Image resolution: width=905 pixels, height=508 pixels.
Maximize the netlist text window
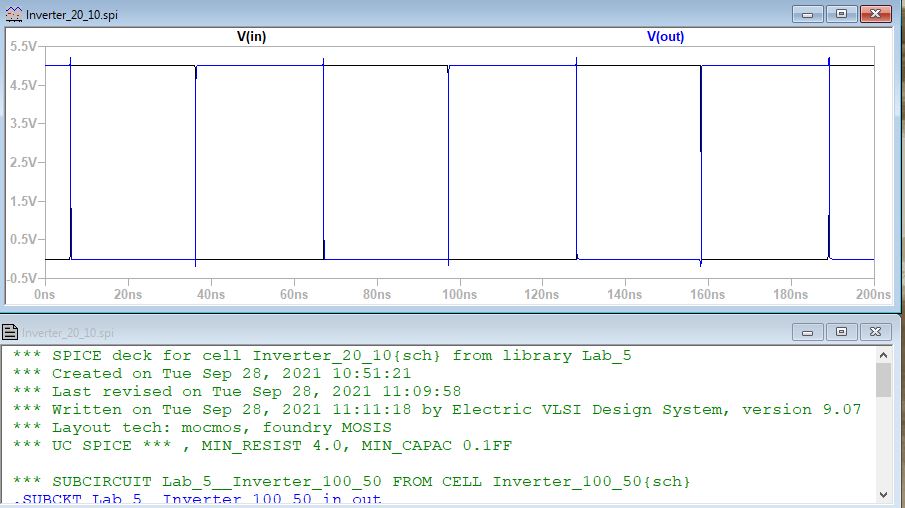click(x=841, y=332)
